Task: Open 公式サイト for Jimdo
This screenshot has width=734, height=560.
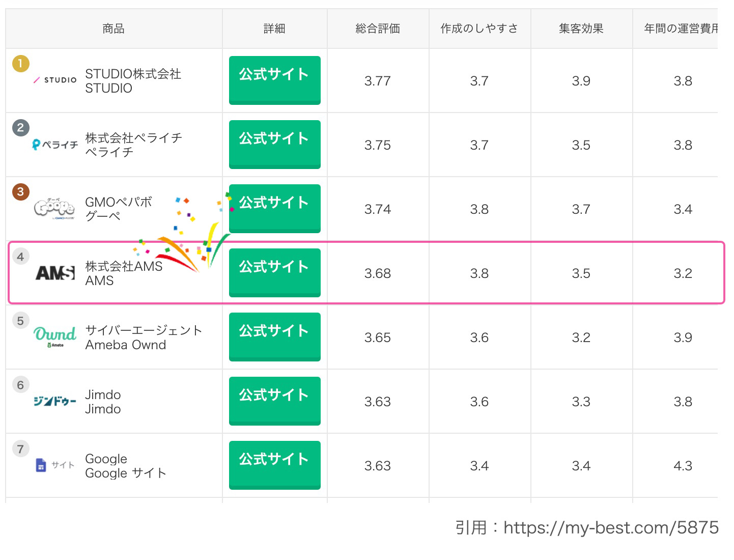Action: pos(275,401)
